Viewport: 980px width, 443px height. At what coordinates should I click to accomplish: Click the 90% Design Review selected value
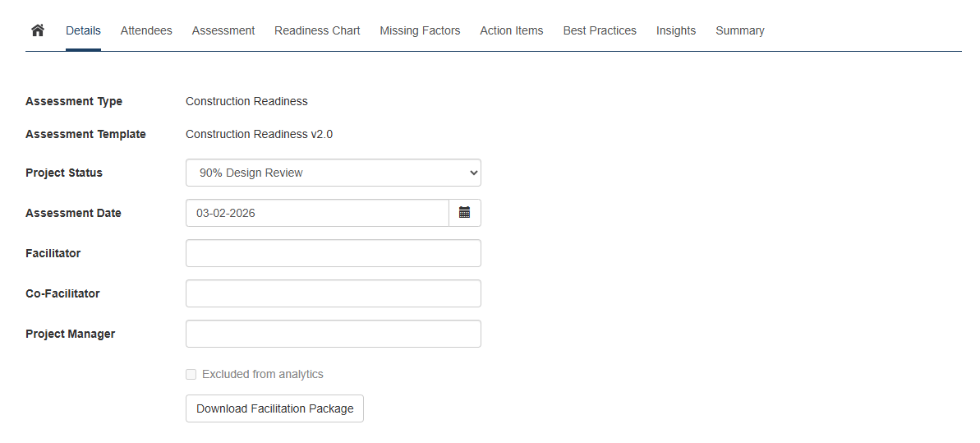tap(251, 173)
